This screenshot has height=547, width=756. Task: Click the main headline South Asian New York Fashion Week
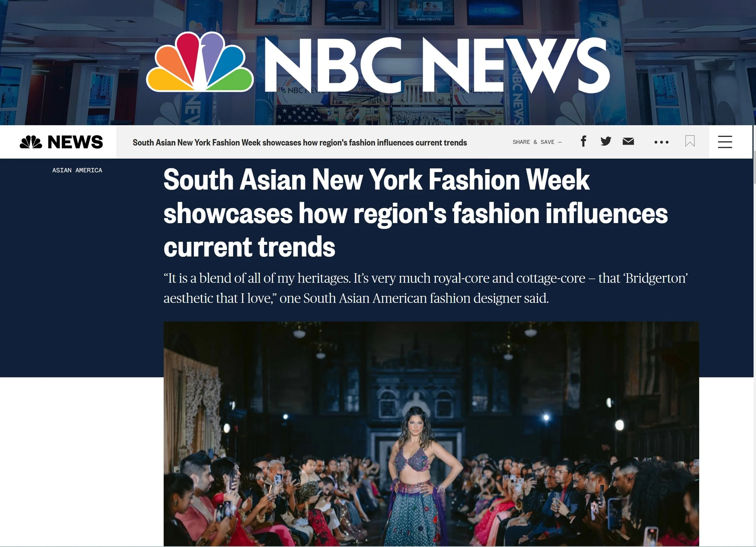point(415,213)
